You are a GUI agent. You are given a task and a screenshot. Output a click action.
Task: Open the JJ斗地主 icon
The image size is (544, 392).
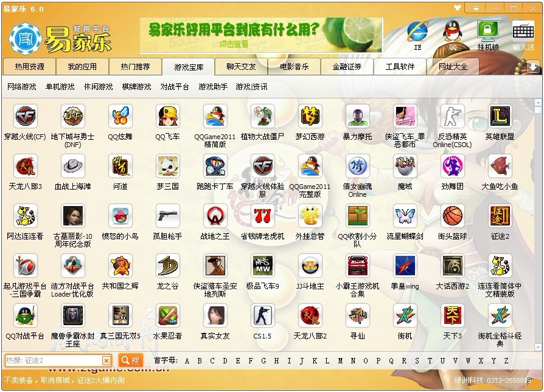[310, 266]
